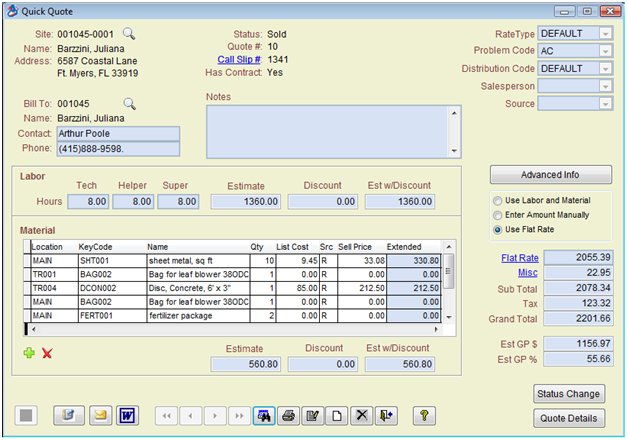Image resolution: width=628 pixels, height=440 pixels.
Task: Click the find binoculars icon
Action: (x=264, y=415)
